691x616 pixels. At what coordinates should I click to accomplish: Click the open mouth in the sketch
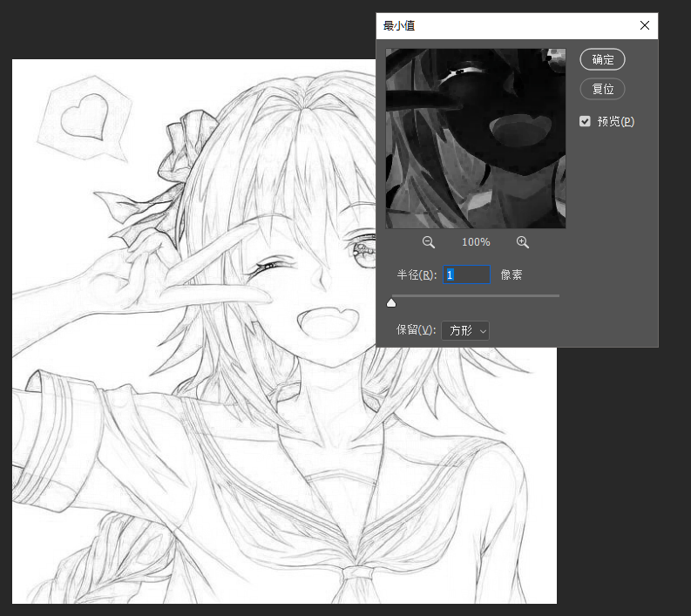click(x=329, y=322)
